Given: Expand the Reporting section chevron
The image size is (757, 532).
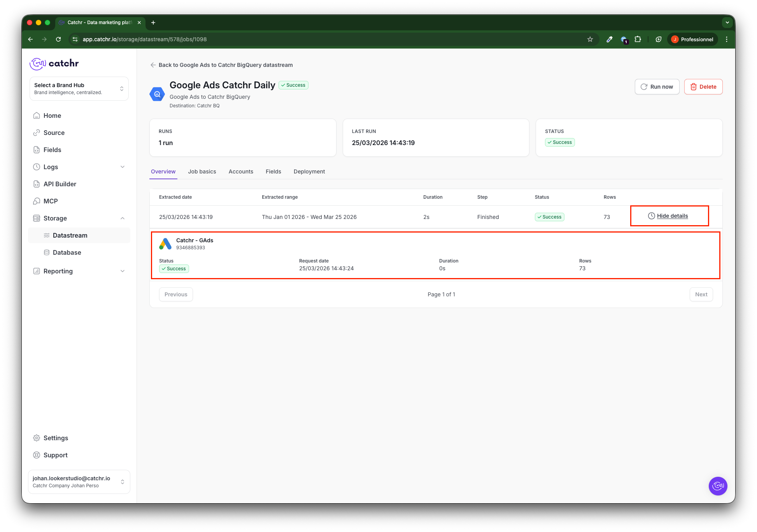Looking at the screenshot, I should [x=123, y=271].
